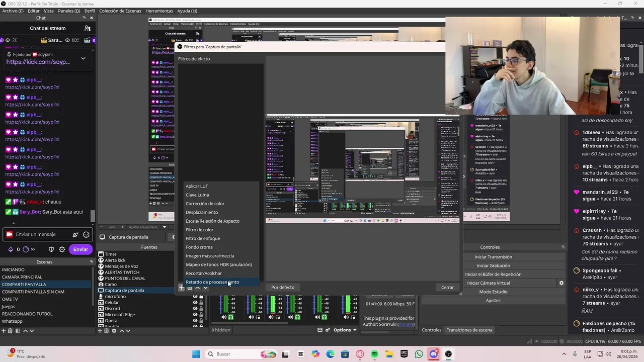
Task: Pop out the Escenas dock
Action: (91, 262)
